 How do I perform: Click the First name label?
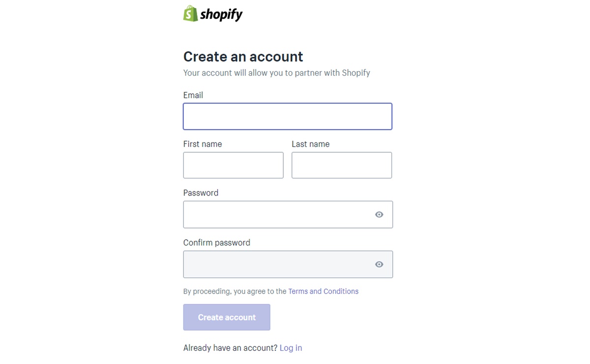[x=203, y=144]
